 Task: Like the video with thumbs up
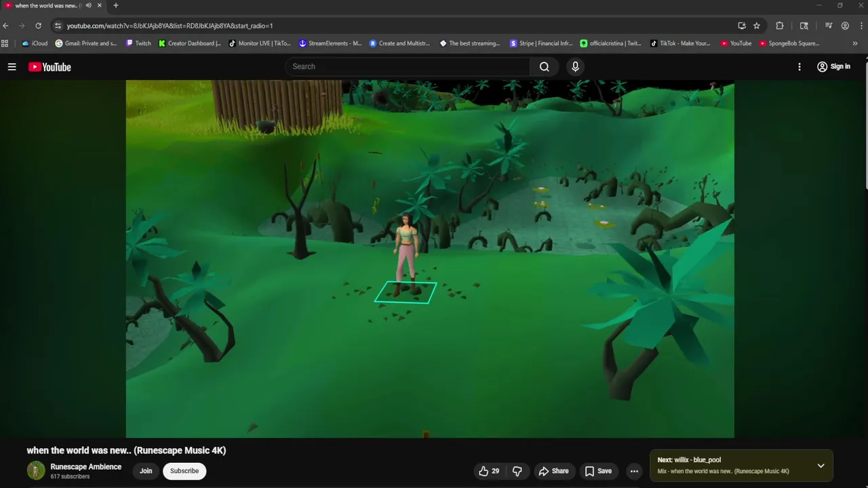pyautogui.click(x=490, y=471)
